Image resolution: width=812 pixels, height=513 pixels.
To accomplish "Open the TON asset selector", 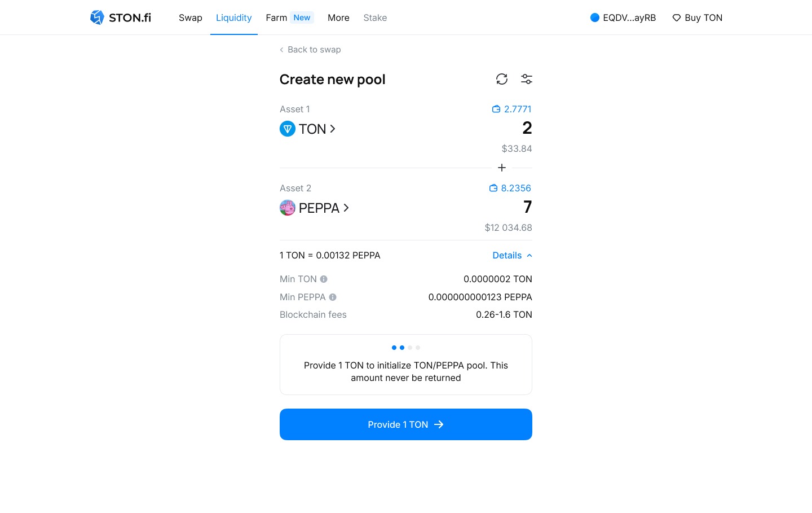I will click(308, 129).
